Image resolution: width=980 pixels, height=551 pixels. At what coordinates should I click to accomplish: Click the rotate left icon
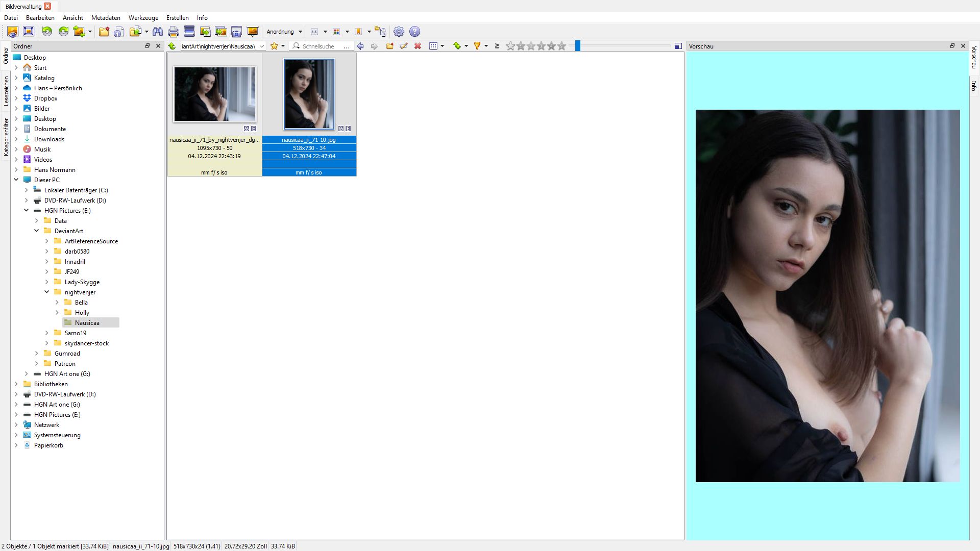47,32
